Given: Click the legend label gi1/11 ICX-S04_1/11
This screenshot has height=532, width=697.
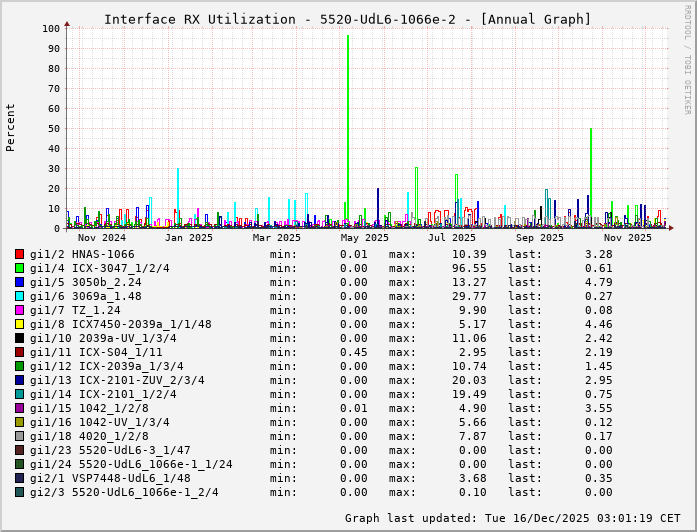Looking at the screenshot, I should tap(96, 352).
